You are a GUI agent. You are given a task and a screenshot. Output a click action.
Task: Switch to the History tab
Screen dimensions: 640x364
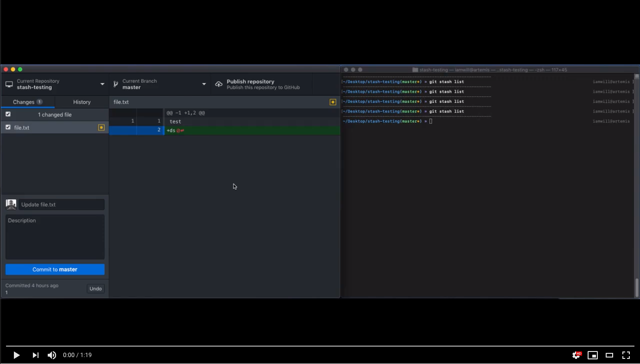coord(82,102)
